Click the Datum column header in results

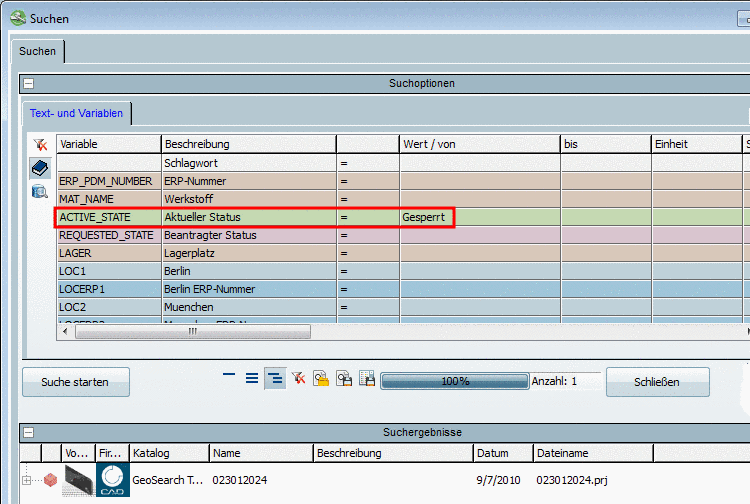coord(503,453)
